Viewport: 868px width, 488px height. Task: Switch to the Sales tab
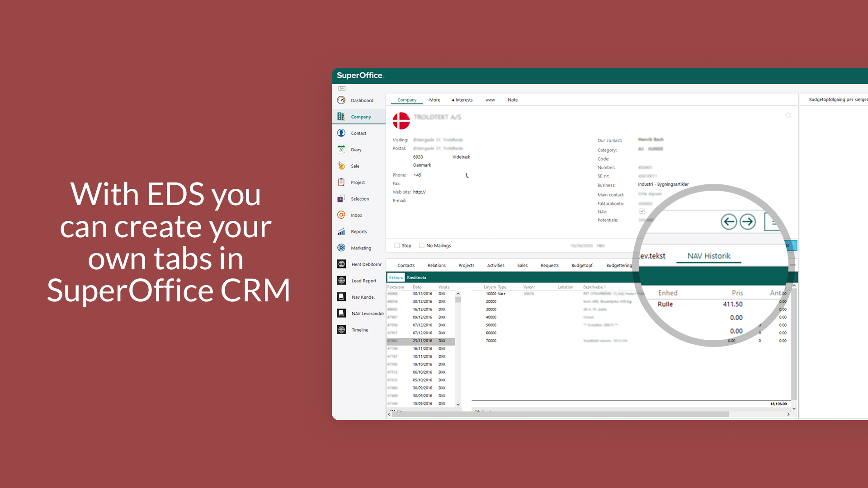[x=522, y=265]
